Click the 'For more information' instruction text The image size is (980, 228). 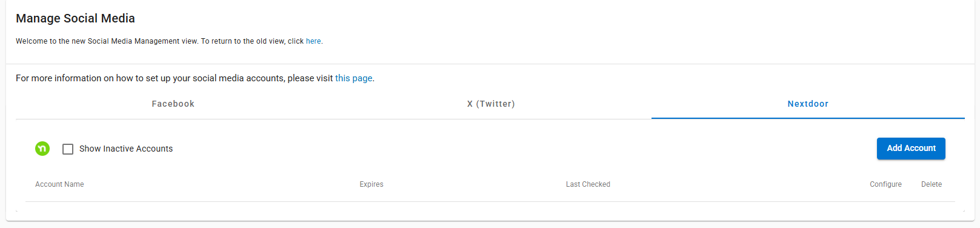195,78
